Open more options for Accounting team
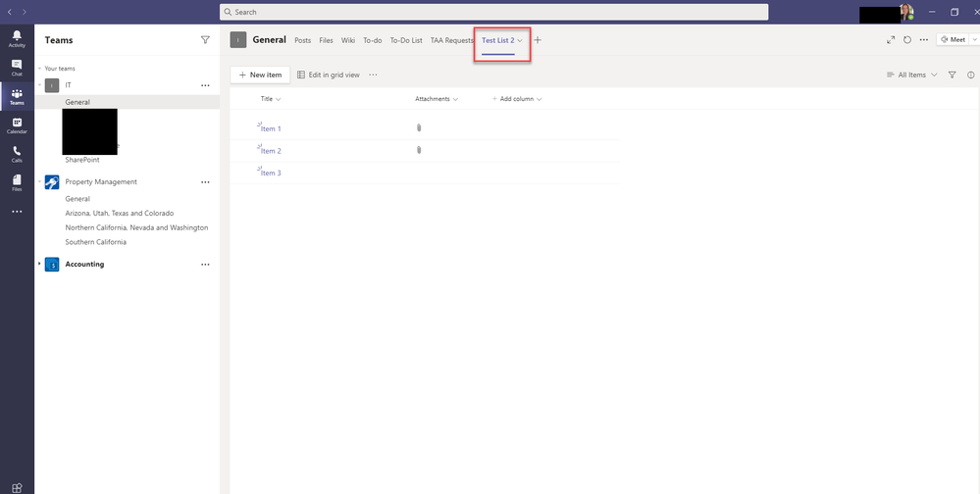The height and width of the screenshot is (494, 980). point(205,265)
